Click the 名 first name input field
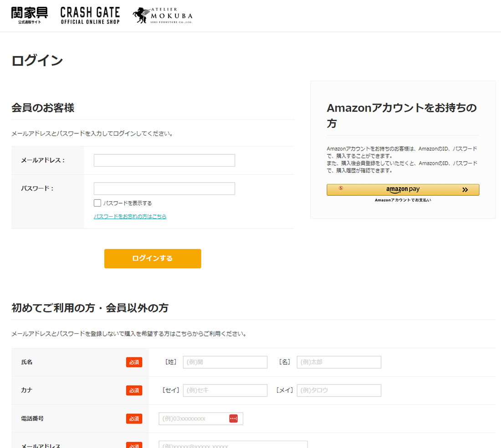Screen dimensions: 501x448 (339, 362)
